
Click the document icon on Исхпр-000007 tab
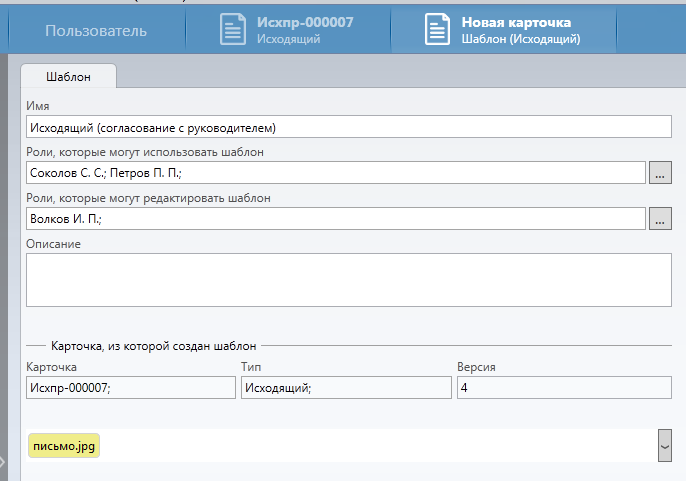point(234,29)
